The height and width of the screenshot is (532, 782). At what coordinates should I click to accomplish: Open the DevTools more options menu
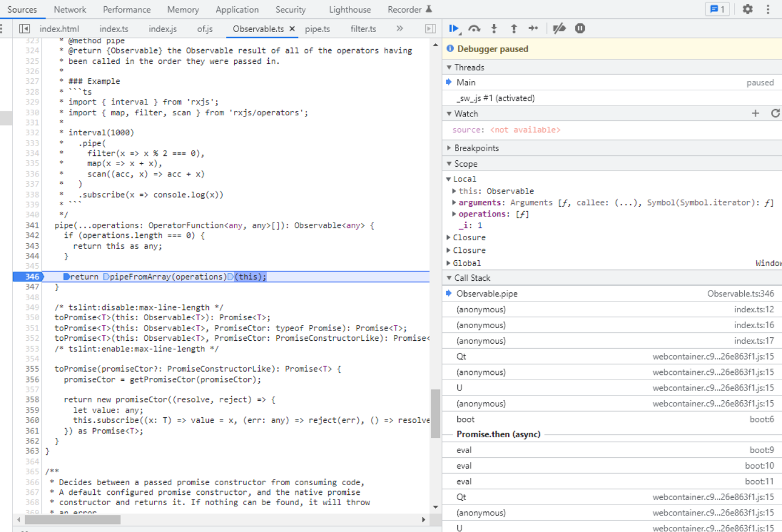(768, 9)
